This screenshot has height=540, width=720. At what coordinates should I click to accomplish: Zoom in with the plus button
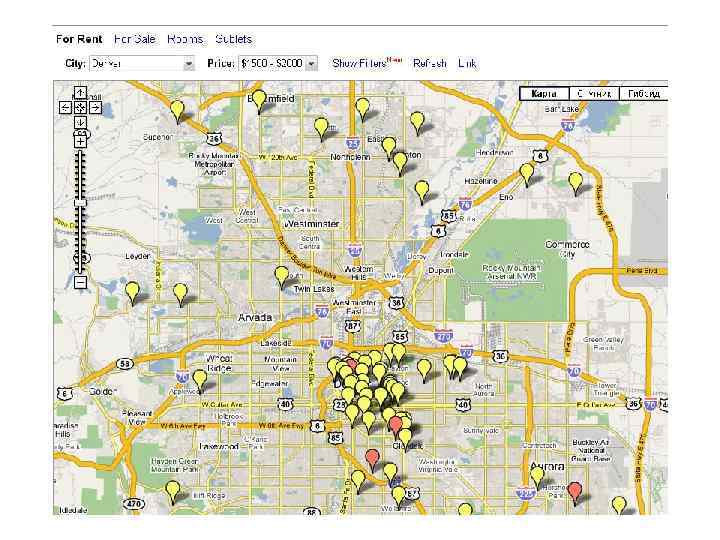point(80,141)
